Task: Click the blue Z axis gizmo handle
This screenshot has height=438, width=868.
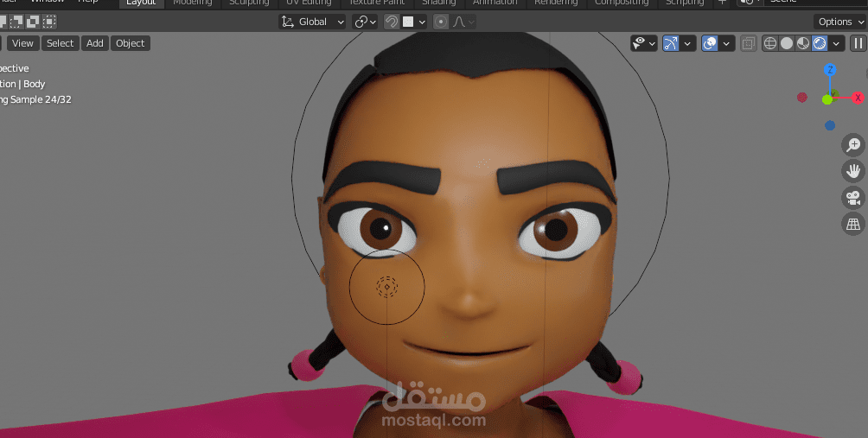Action: 829,70
